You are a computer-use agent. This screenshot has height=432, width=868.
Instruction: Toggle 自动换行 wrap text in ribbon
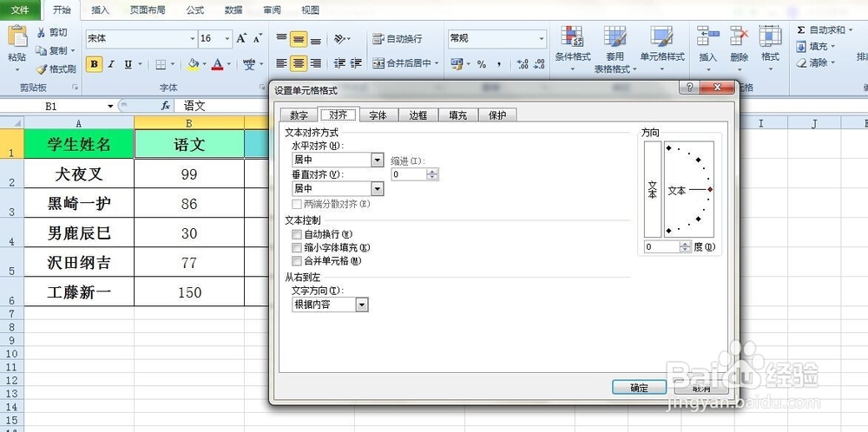pos(397,39)
